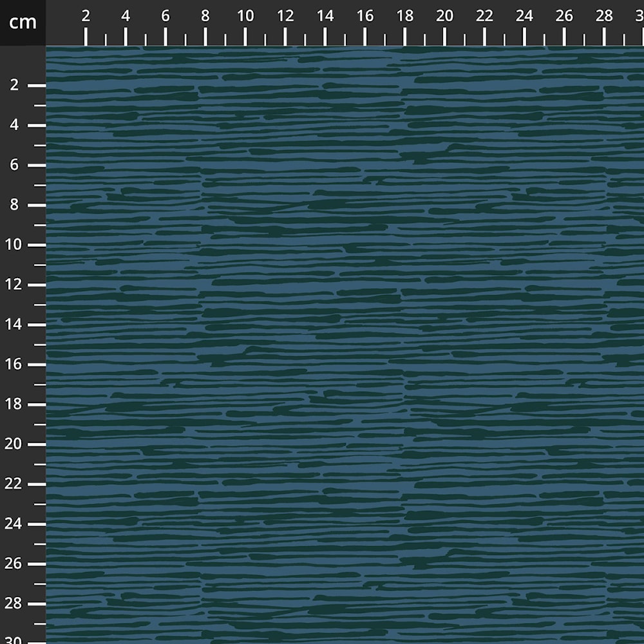Click the cm unit label in corner

click(23, 23)
